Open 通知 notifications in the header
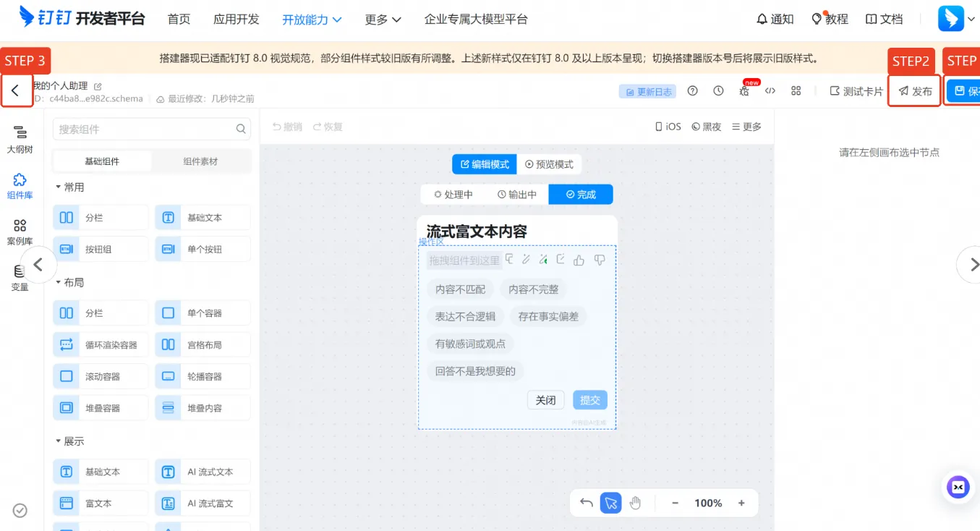This screenshot has height=531, width=980. (775, 20)
